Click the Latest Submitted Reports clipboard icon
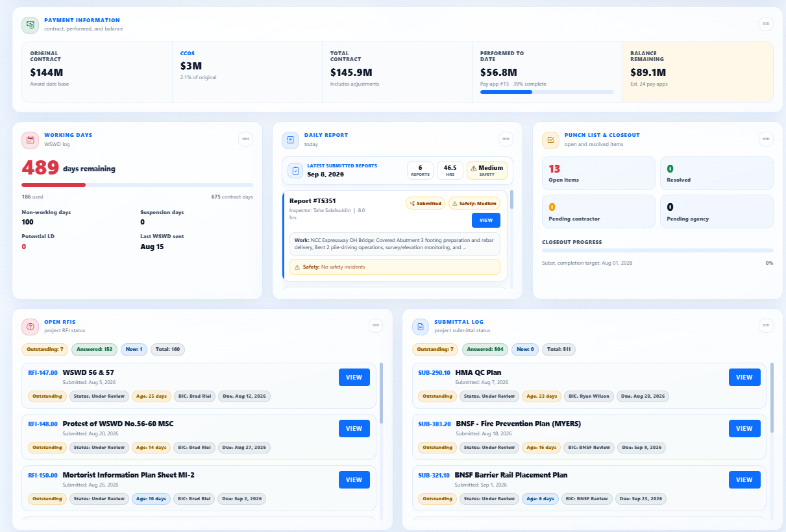The width and height of the screenshot is (786, 532). (x=296, y=171)
